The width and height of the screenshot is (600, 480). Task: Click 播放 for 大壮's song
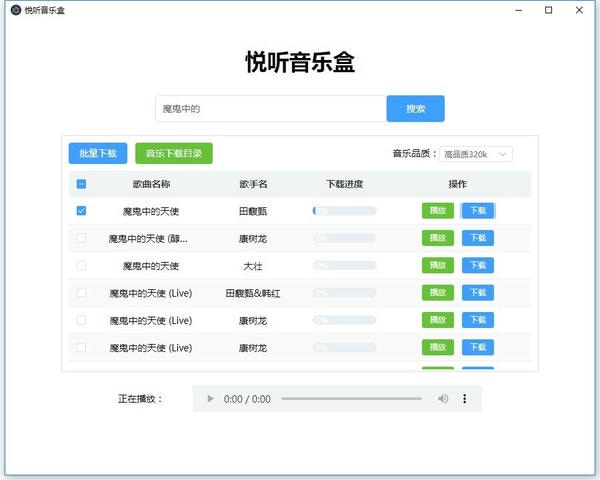click(x=438, y=265)
